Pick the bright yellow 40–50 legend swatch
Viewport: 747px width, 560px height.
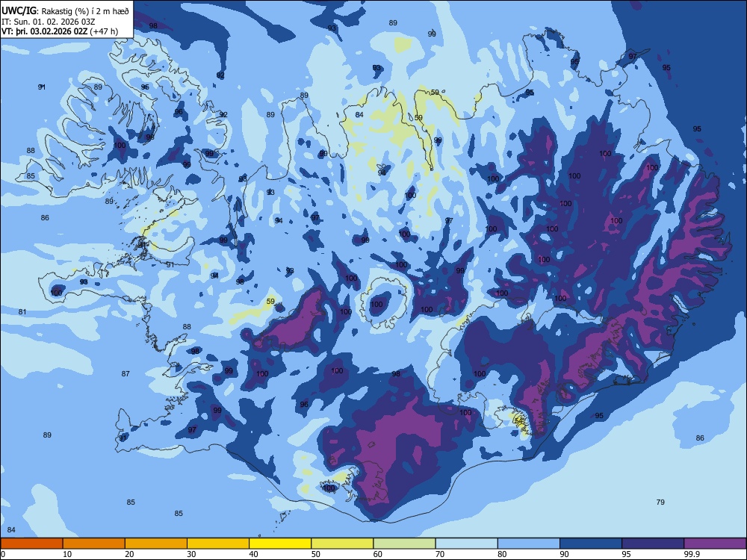[280, 544]
